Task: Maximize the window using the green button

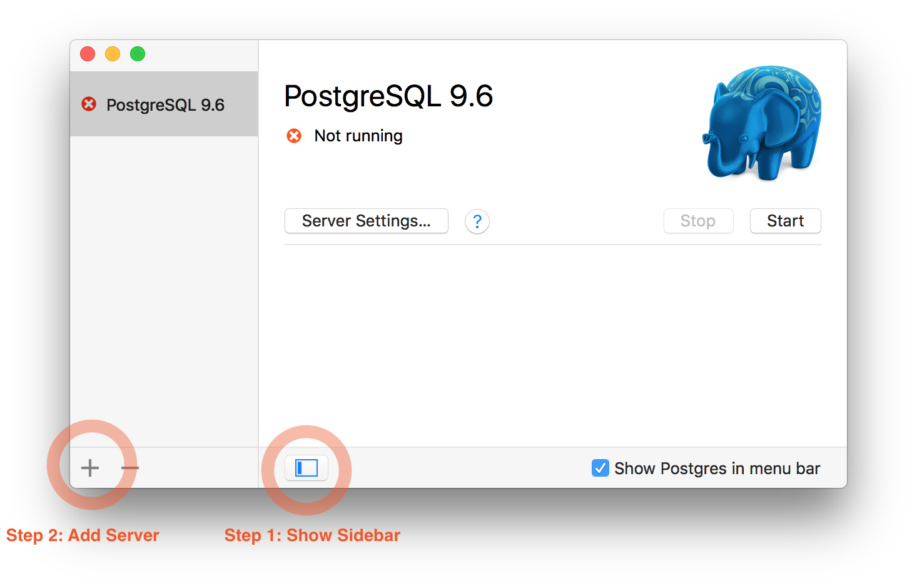Action: pyautogui.click(x=138, y=54)
